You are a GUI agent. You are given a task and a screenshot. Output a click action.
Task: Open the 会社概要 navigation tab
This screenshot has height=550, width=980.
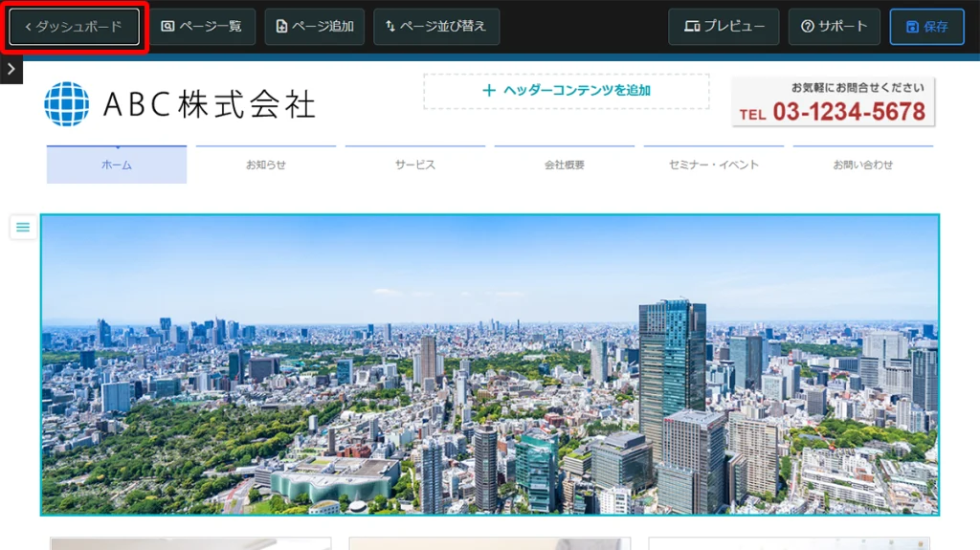[565, 165]
